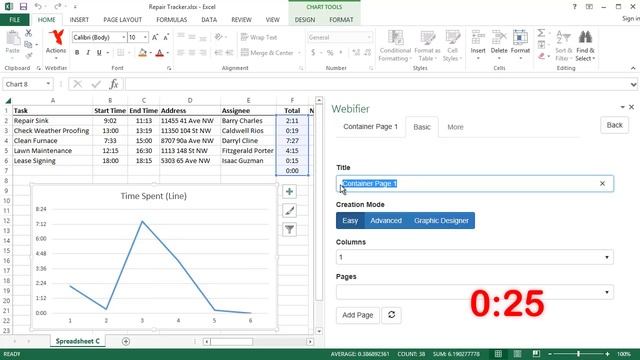Click refresh pages icon button
The image size is (640, 360).
click(391, 315)
